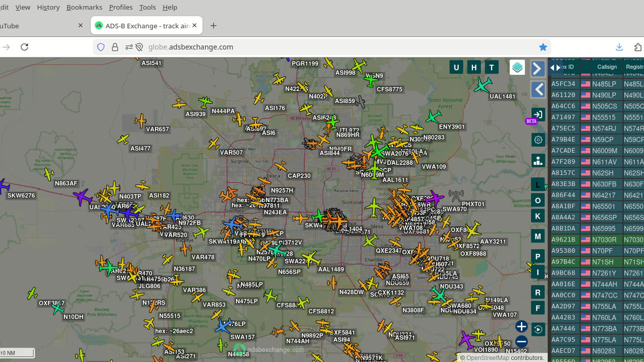This screenshot has height=362, width=644.
Task: Open the downloads arrow icon
Action: pos(619,47)
